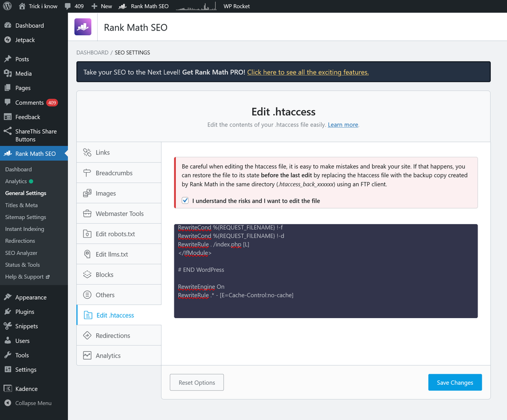Click the Jetpack icon in sidebar
The width and height of the screenshot is (507, 420).
8,40
